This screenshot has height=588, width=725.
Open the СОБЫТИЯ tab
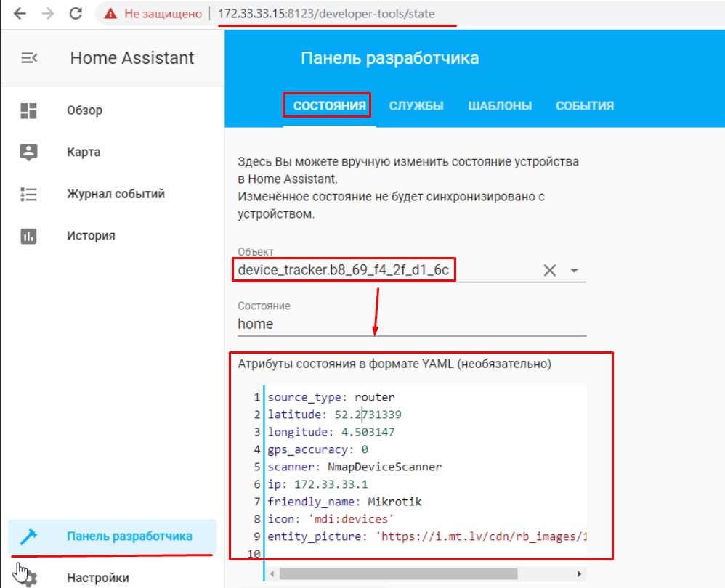585,106
